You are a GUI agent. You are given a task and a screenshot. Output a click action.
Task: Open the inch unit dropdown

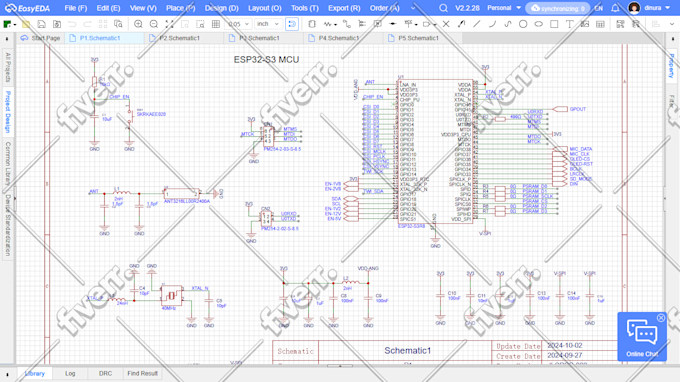click(267, 24)
